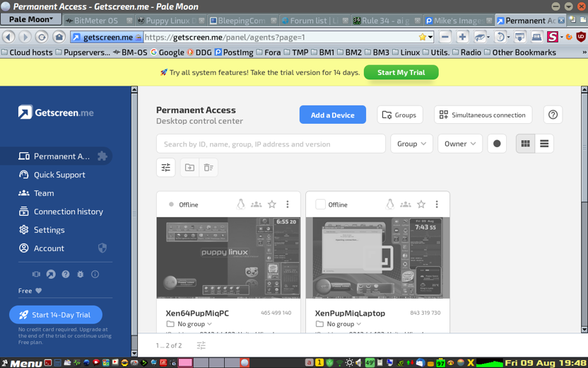Expand the Group filter dropdown
Image resolution: width=588 pixels, height=368 pixels.
(412, 144)
